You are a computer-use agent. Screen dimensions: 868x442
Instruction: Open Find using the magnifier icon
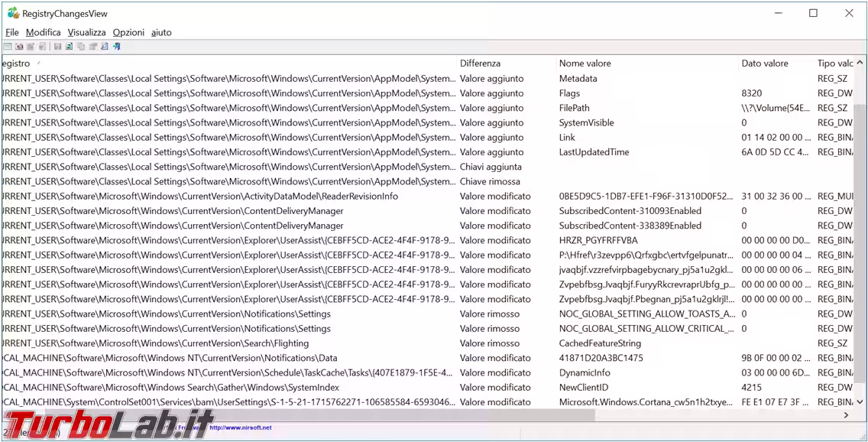(105, 47)
